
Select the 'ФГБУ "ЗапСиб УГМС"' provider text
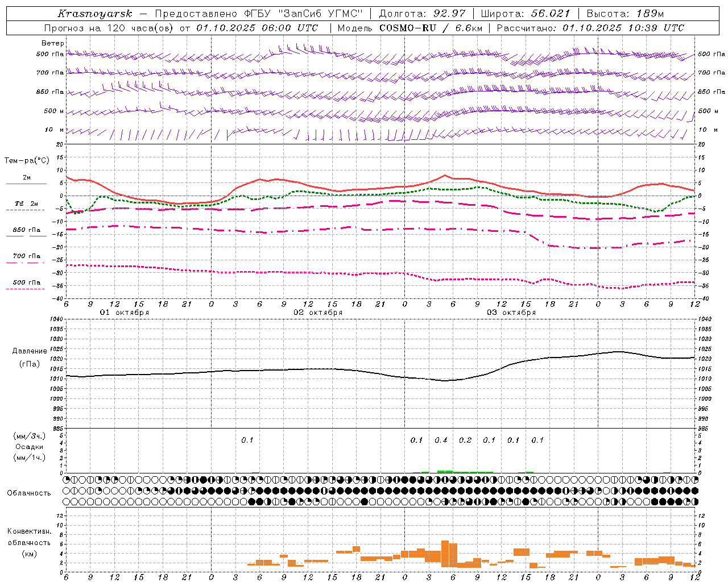tap(304, 14)
